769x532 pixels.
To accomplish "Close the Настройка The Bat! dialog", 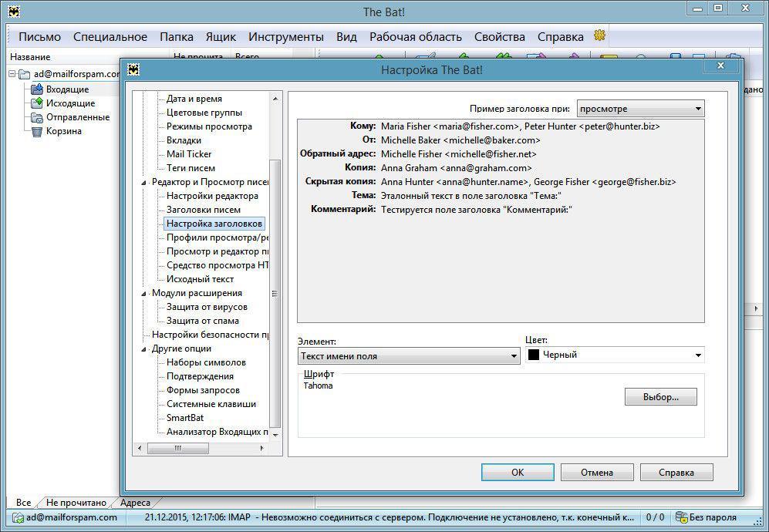I will (720, 66).
